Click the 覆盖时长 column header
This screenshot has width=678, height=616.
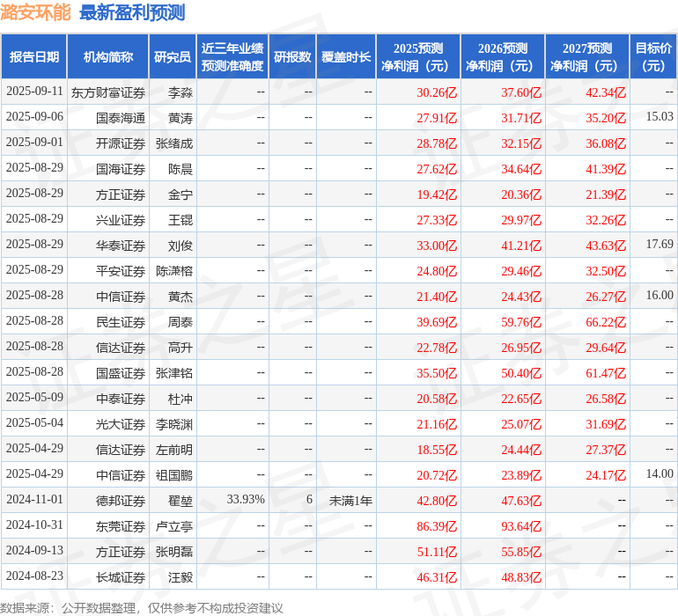point(346,57)
